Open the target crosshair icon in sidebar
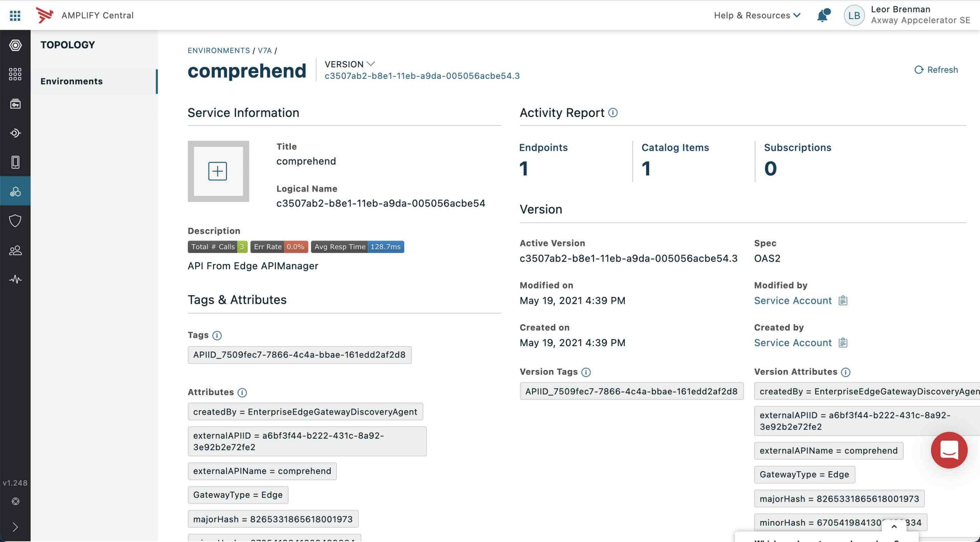 coord(15,133)
